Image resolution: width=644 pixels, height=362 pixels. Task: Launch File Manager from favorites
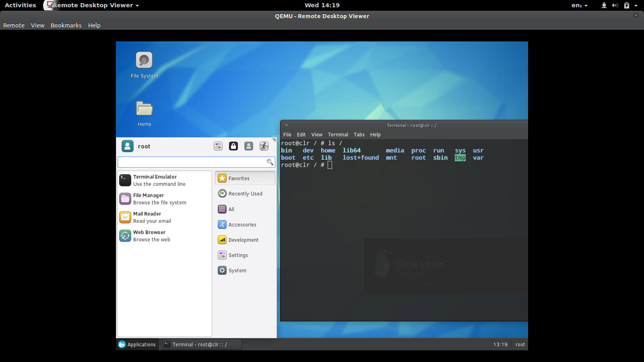point(164,199)
